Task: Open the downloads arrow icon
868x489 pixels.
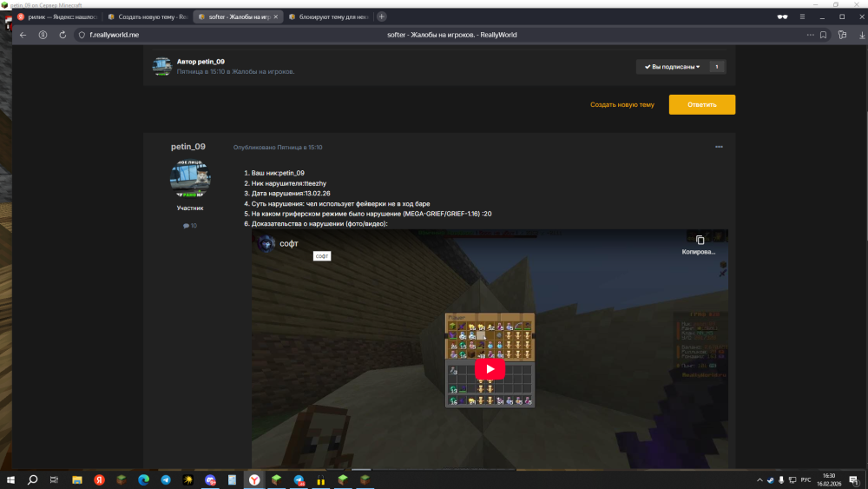Action: (x=862, y=35)
